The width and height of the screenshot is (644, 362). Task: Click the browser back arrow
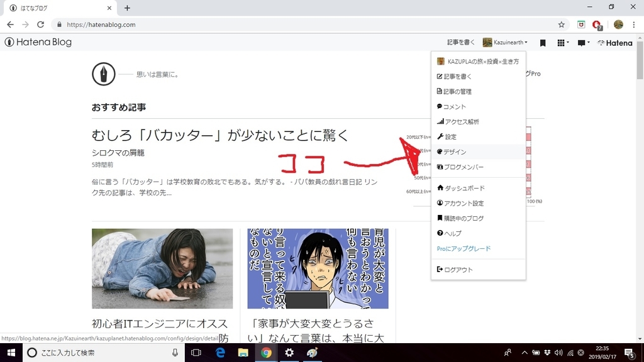(x=10, y=25)
